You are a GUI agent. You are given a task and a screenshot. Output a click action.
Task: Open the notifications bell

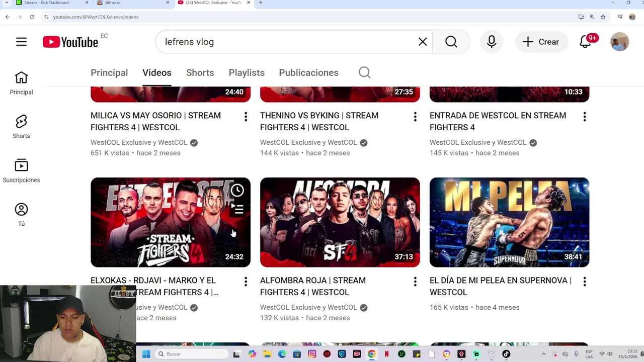[x=586, y=42]
